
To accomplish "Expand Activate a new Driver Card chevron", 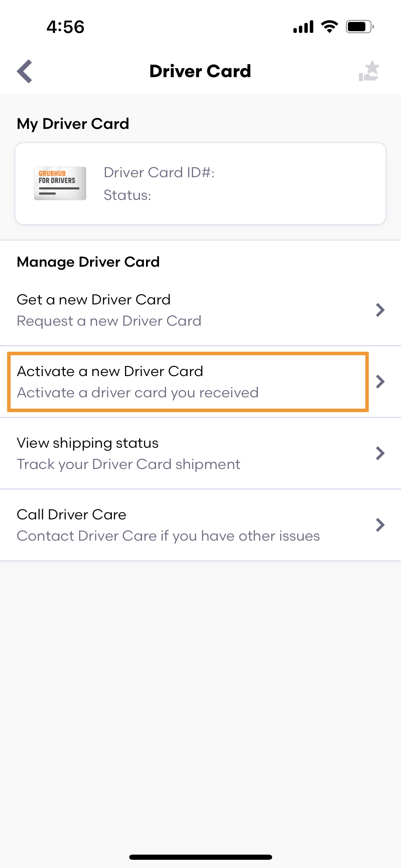I will (380, 382).
